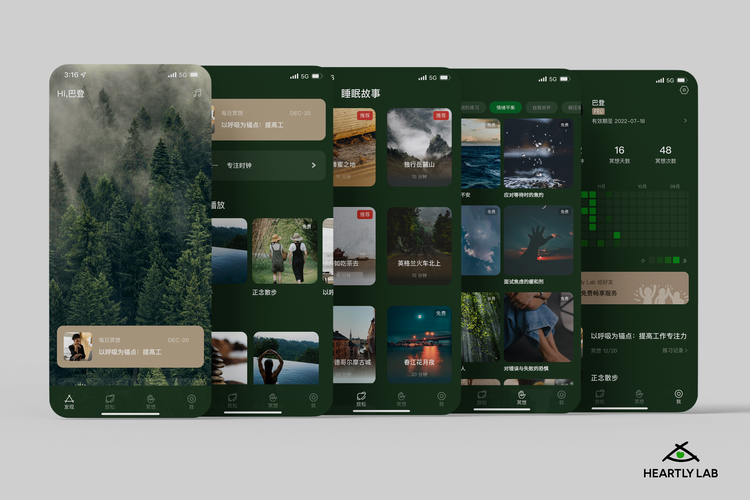This screenshot has width=750, height=500.
Task: Open daily meditation card on forest screen
Action: [130, 346]
